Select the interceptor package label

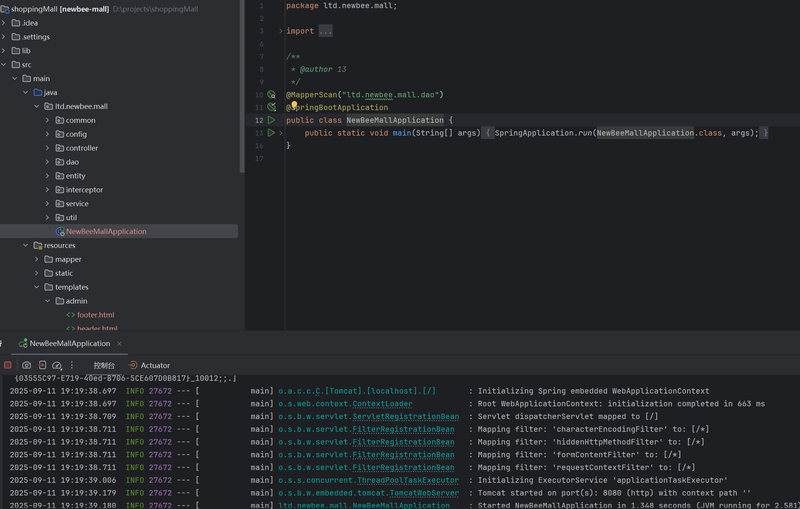tap(84, 190)
